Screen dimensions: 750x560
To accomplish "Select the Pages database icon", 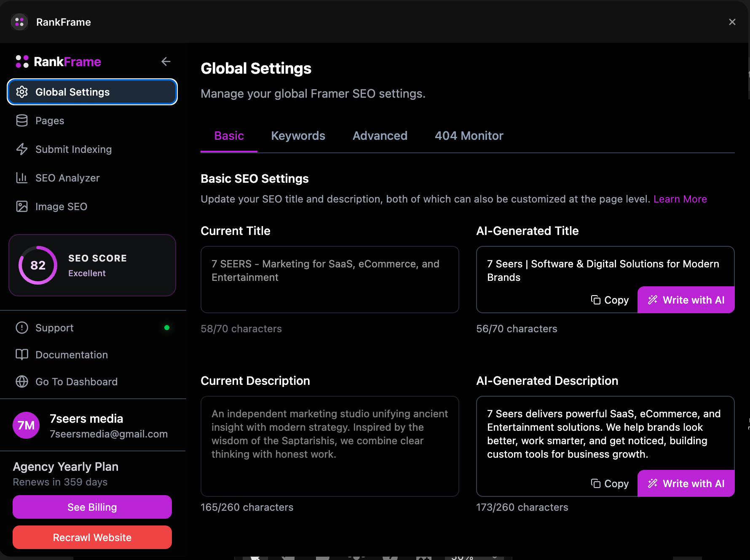I will (21, 120).
